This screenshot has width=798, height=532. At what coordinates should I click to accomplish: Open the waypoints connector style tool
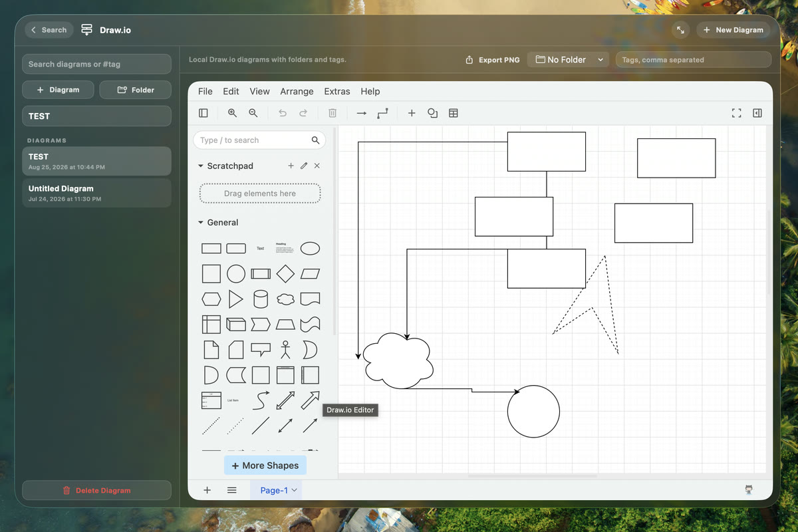coord(382,113)
